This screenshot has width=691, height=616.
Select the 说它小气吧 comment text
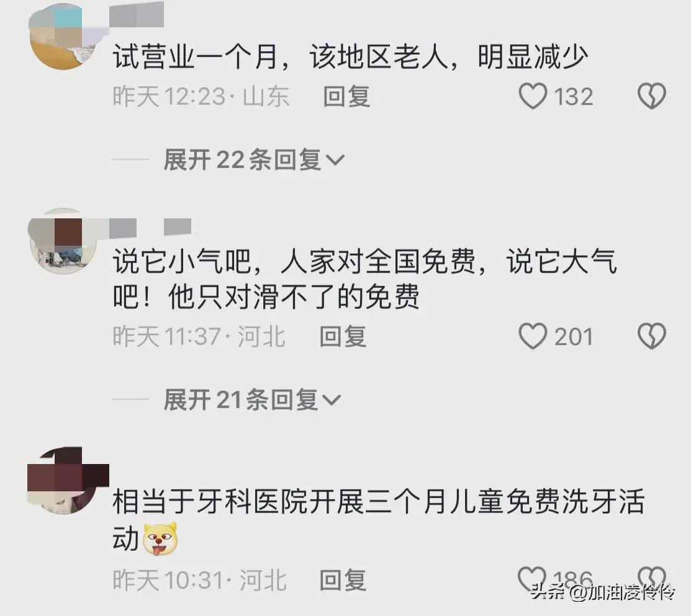364,279
